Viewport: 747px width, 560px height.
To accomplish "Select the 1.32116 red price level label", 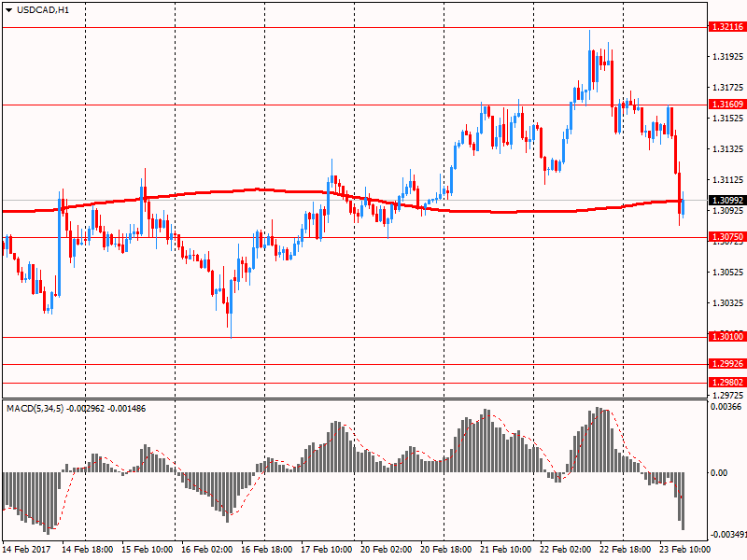I will point(727,27).
